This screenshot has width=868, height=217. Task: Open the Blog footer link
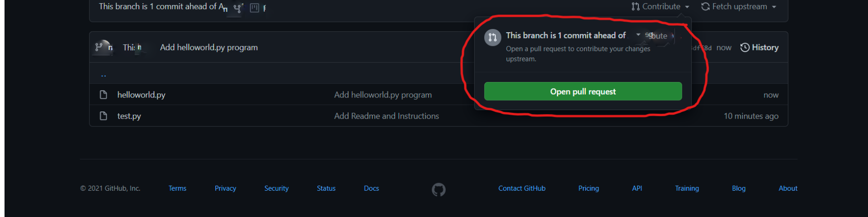coord(739,188)
